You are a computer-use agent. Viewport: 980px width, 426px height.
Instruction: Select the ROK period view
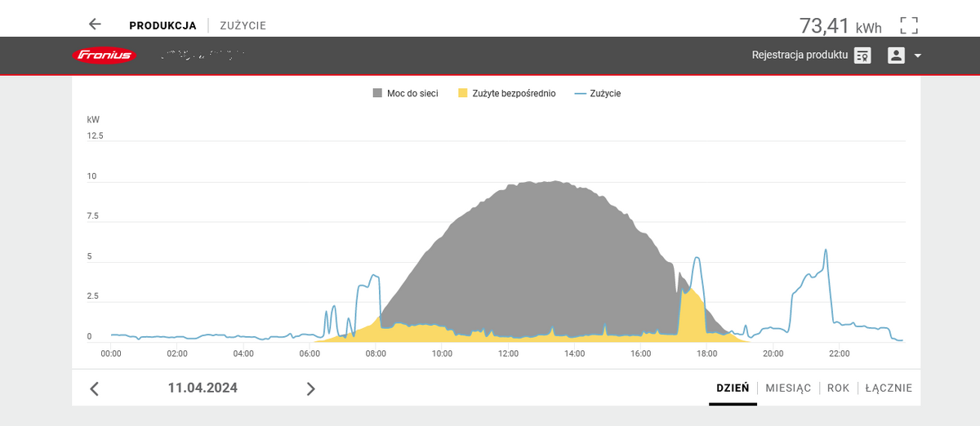(838, 388)
